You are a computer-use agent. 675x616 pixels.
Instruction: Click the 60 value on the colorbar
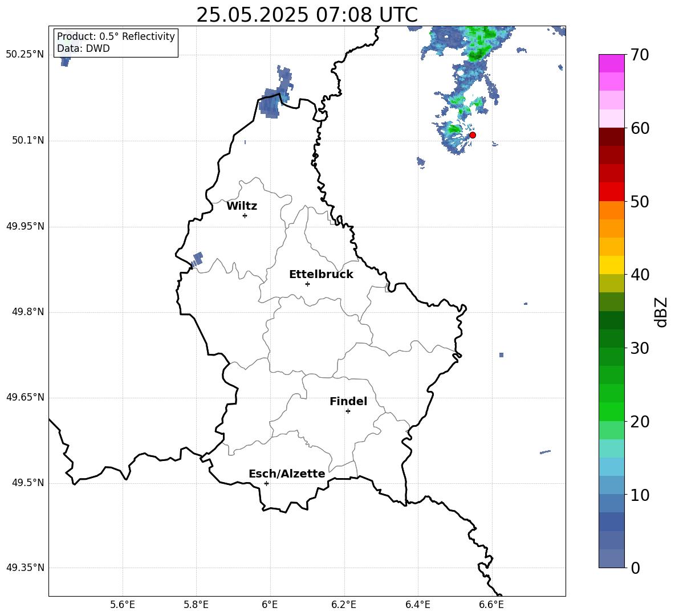click(x=640, y=128)
